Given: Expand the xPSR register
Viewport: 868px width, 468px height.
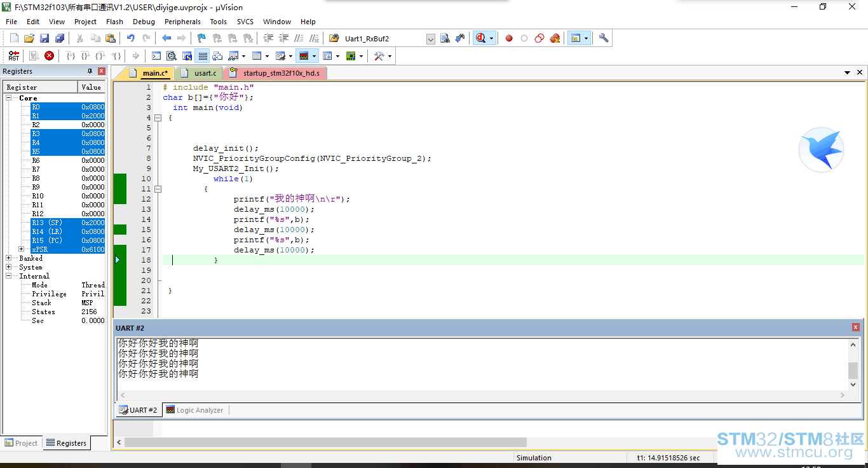Looking at the screenshot, I should [22, 249].
